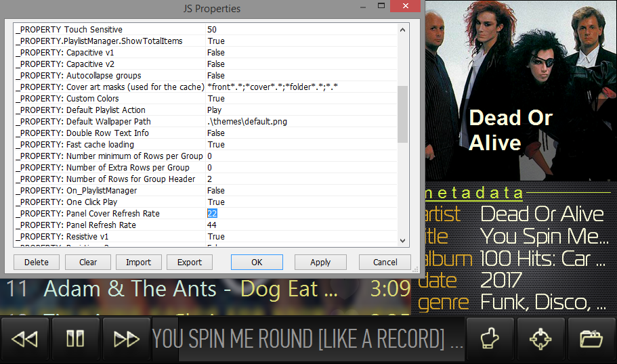Click the Import button

click(138, 263)
